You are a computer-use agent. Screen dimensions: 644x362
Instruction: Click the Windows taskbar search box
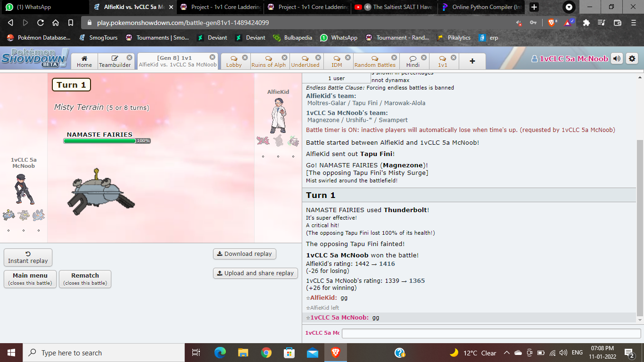pyautogui.click(x=104, y=353)
